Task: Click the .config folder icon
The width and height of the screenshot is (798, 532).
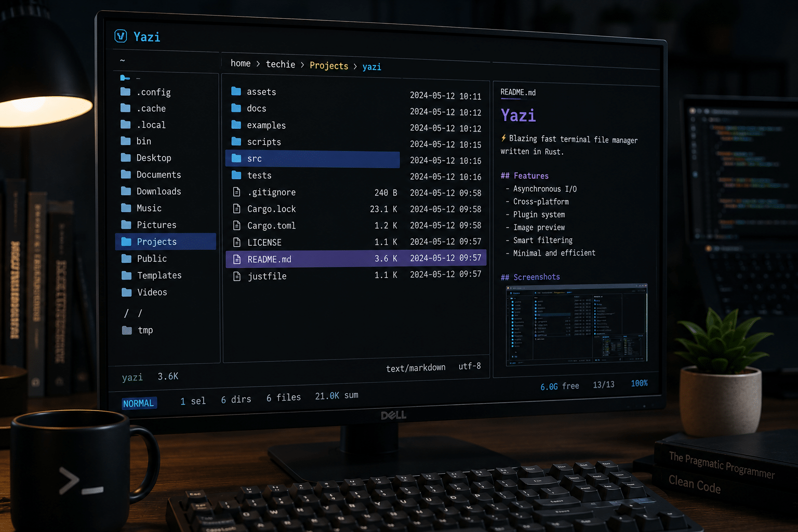Action: [126, 92]
